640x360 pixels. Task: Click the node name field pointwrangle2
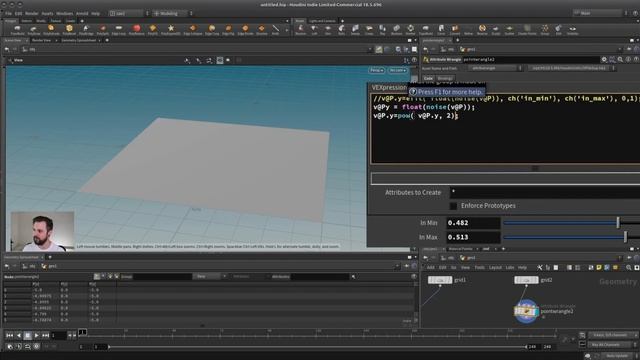click(531, 60)
